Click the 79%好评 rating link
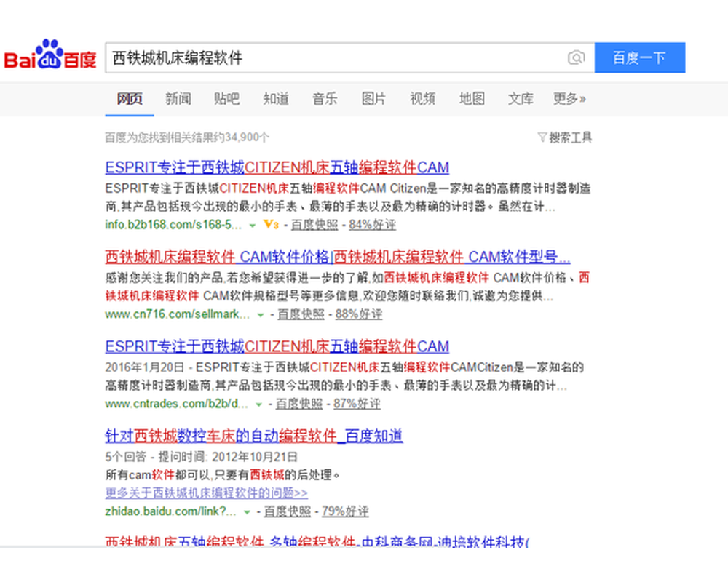Screen dimensions: 728x582 point(345,511)
